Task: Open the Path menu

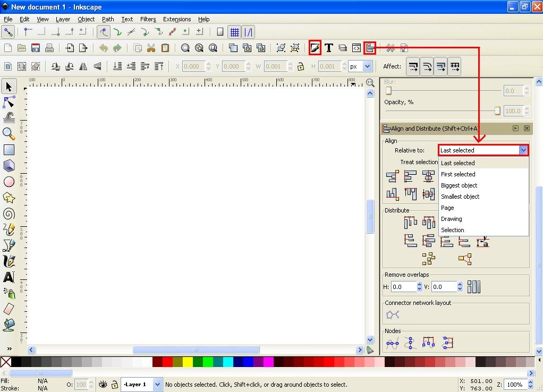Action: [108, 19]
